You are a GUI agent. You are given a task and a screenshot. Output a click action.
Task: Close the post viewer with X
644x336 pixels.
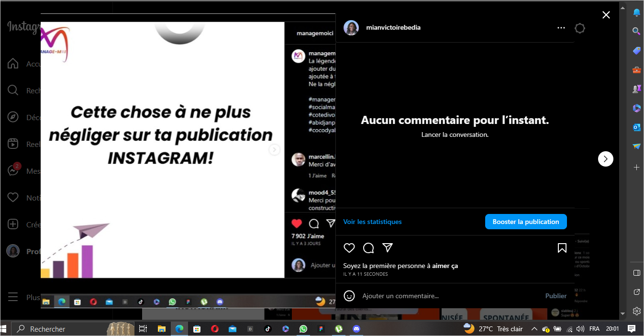pos(606,15)
